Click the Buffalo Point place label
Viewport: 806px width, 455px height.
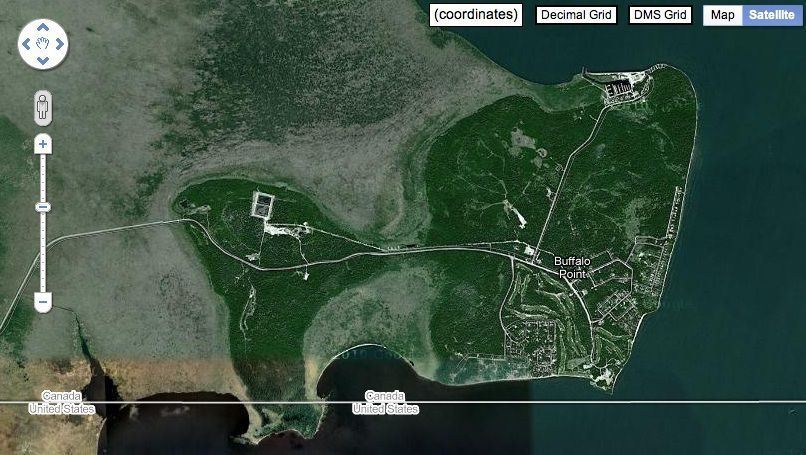(572, 267)
